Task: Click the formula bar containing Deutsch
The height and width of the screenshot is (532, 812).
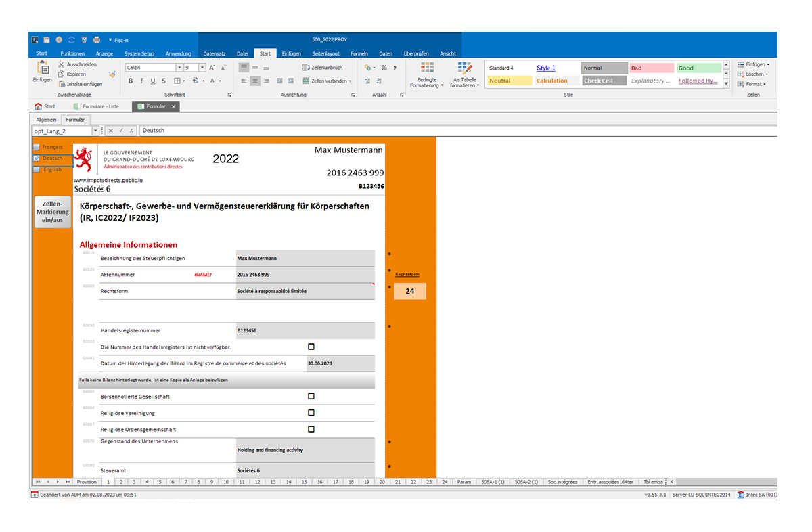Action: [457, 131]
